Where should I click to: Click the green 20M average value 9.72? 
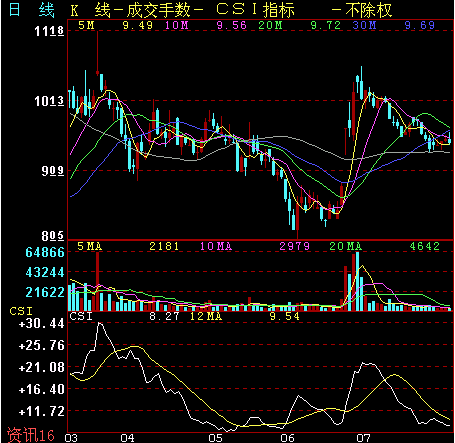[326, 25]
